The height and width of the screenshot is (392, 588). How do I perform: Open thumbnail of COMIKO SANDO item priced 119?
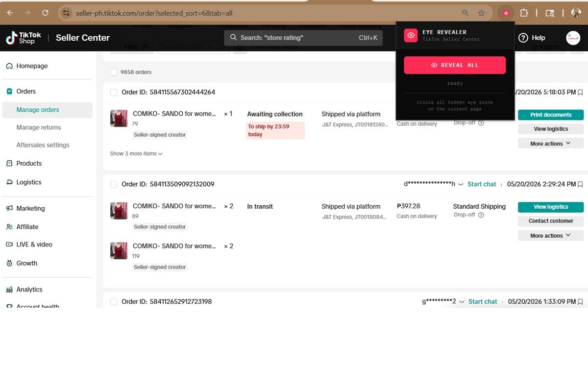pos(119,251)
